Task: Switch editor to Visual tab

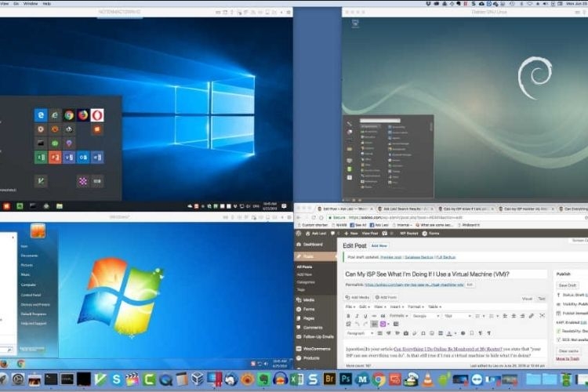Action: coord(527,299)
